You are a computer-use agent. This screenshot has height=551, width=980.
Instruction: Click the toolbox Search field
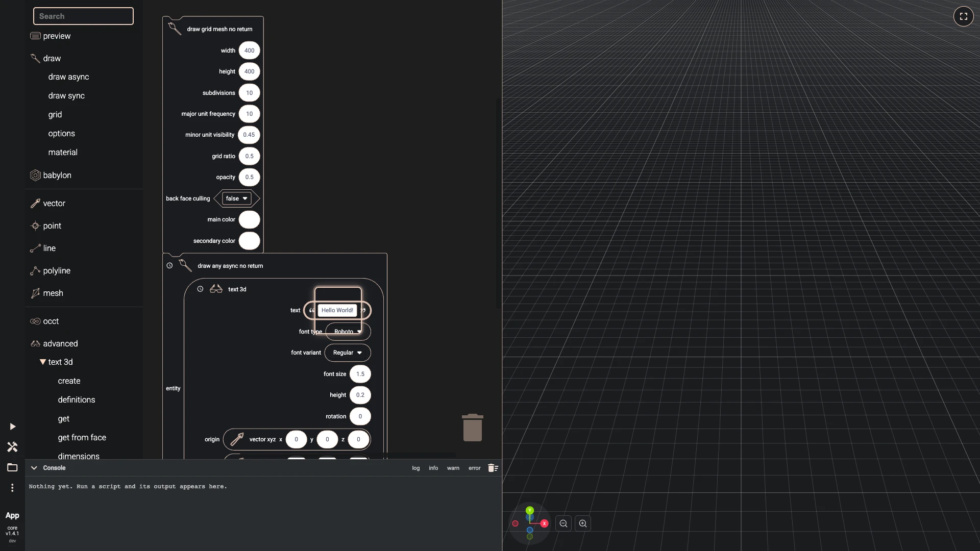point(83,16)
